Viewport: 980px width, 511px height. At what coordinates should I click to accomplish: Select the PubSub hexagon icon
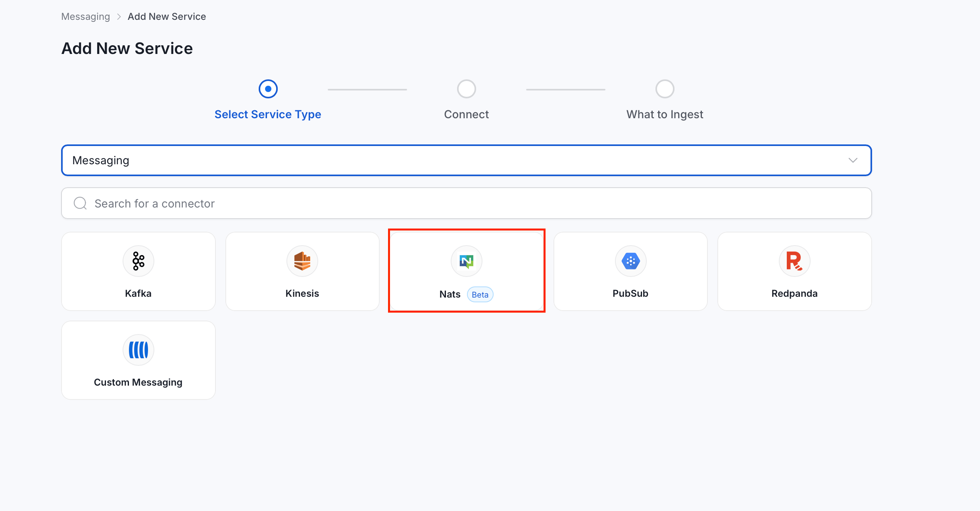tap(630, 261)
